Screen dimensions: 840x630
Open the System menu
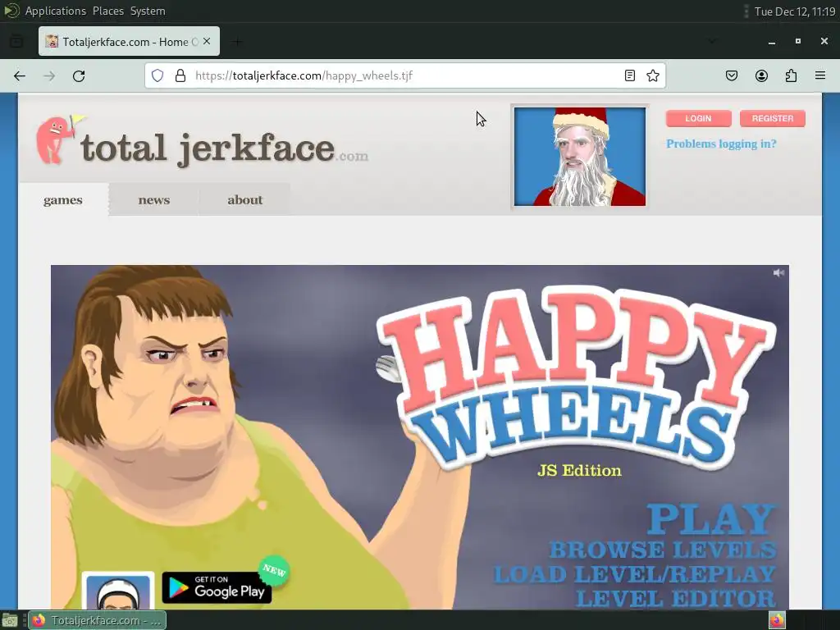148,11
